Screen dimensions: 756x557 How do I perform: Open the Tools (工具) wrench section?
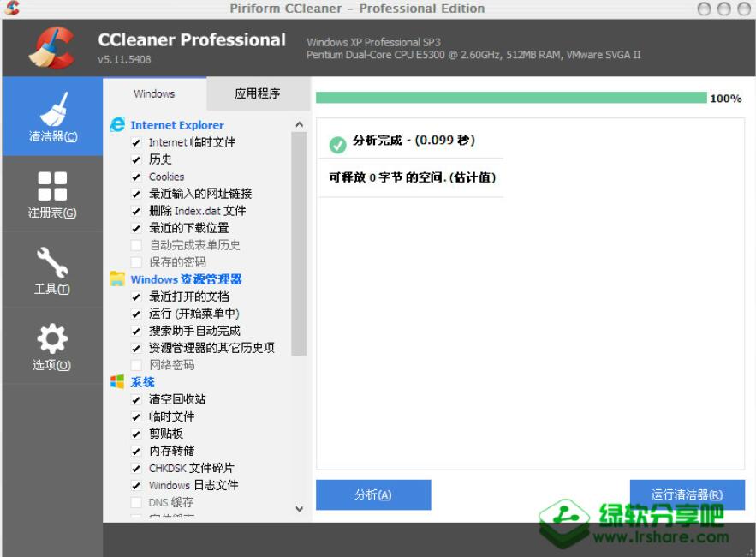[x=52, y=270]
